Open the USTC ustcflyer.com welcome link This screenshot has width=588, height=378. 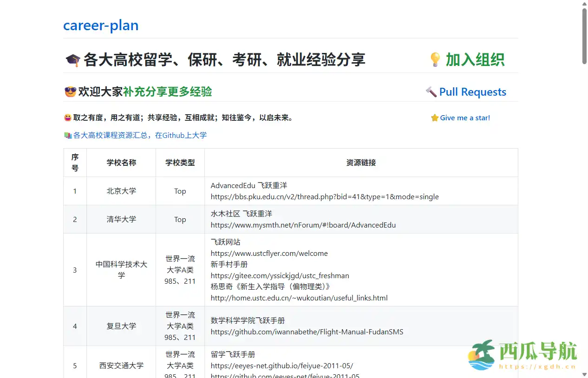(269, 253)
